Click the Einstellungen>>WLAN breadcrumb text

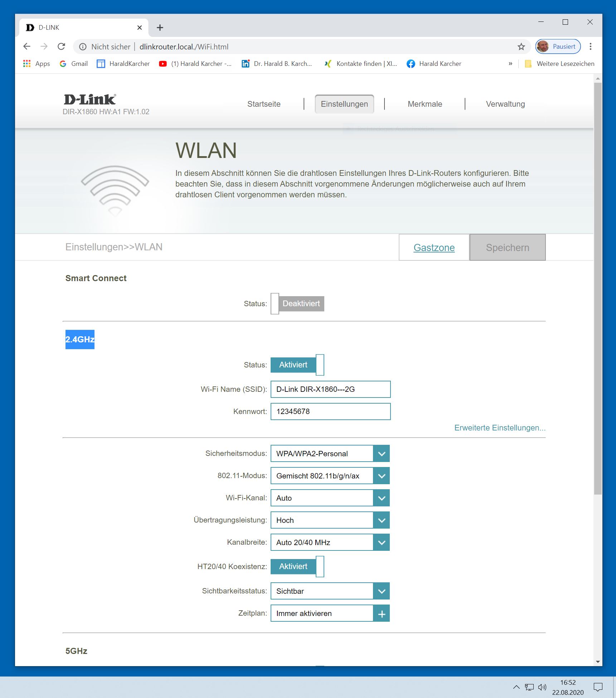pyautogui.click(x=114, y=247)
